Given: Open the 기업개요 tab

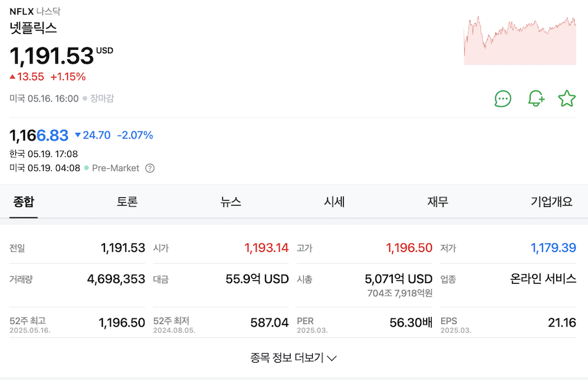Looking at the screenshot, I should point(551,201).
